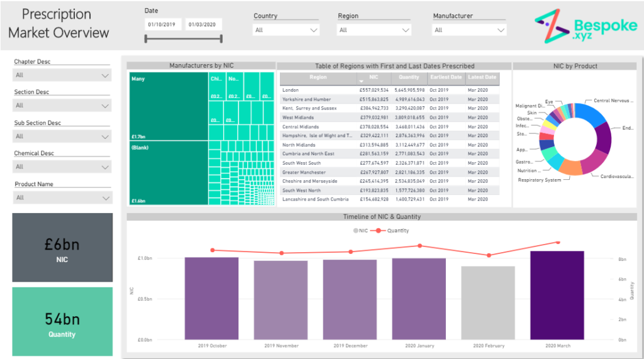Viewport: 644px width, 359px height.
Task: Click the No... tile in the treemap
Action: (x=235, y=86)
